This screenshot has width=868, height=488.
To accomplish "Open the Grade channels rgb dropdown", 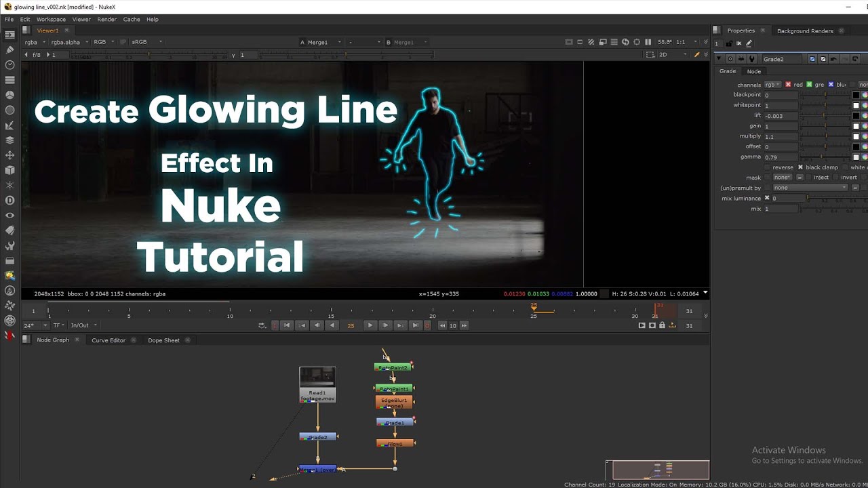I will pyautogui.click(x=773, y=85).
